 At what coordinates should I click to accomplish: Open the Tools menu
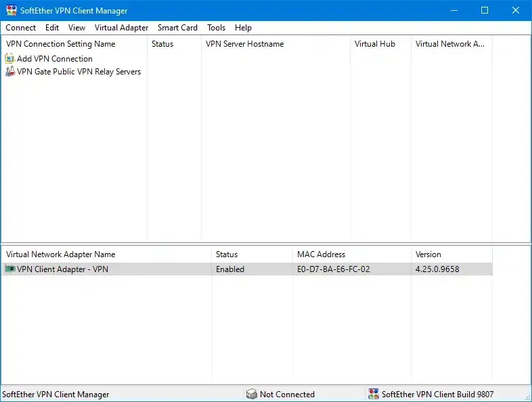click(216, 28)
